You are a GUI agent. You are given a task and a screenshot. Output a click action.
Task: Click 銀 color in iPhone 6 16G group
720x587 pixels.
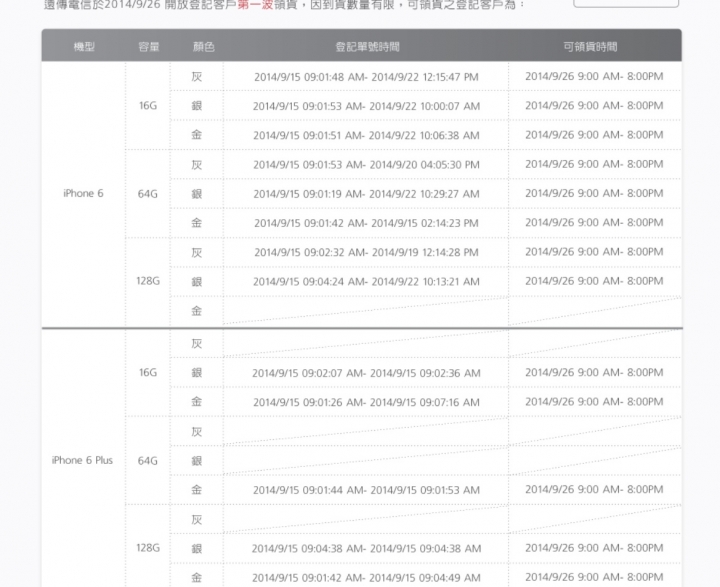(x=197, y=106)
